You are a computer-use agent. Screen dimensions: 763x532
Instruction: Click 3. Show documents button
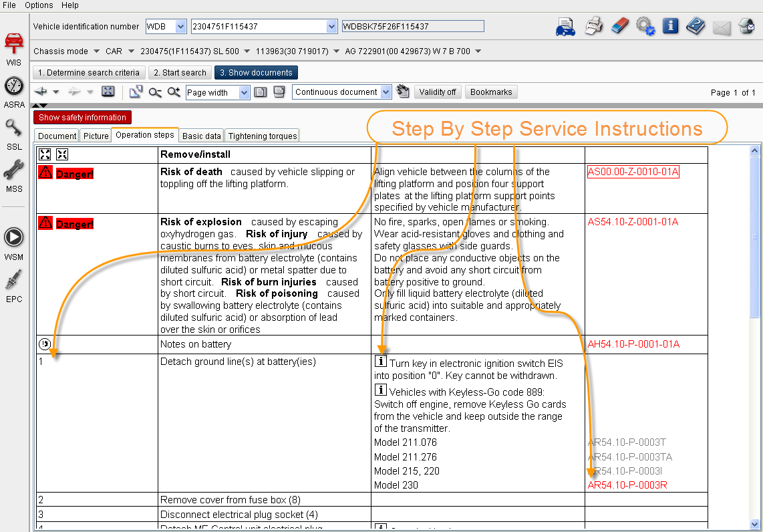tap(256, 73)
